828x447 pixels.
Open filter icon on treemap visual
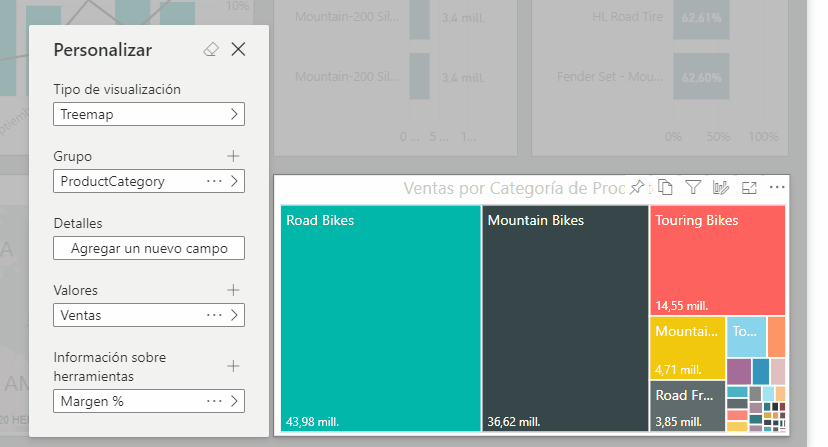[x=693, y=187]
